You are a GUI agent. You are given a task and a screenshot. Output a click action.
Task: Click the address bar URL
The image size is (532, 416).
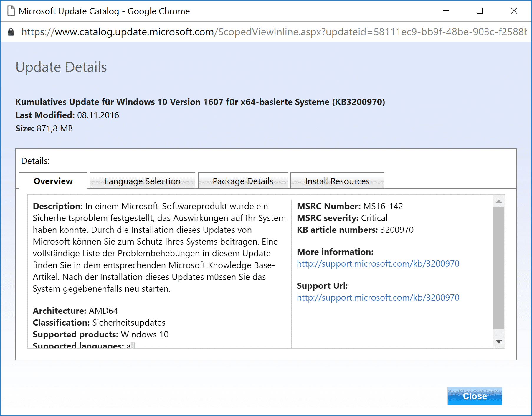[x=274, y=32]
